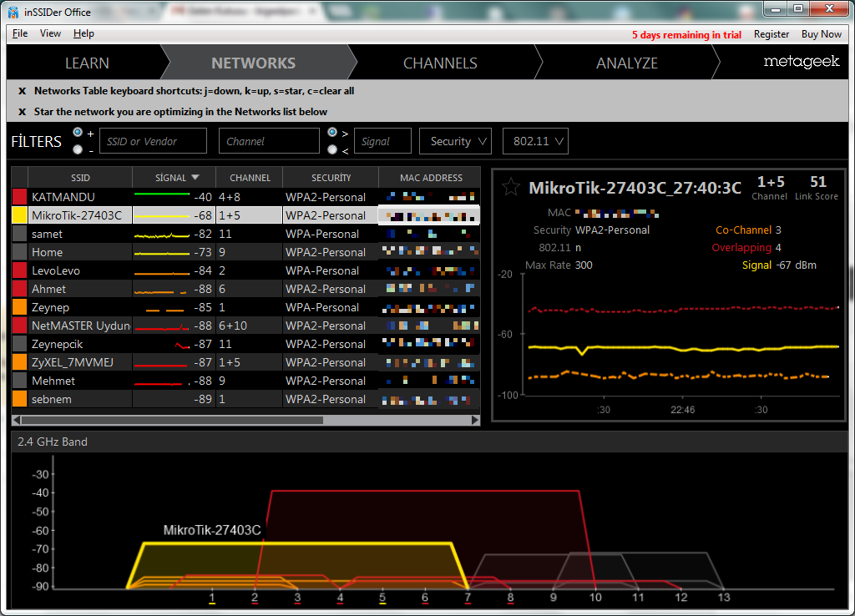The width and height of the screenshot is (855, 616).
Task: Click the 'Co-Channel' label in details panel
Action: [x=744, y=230]
